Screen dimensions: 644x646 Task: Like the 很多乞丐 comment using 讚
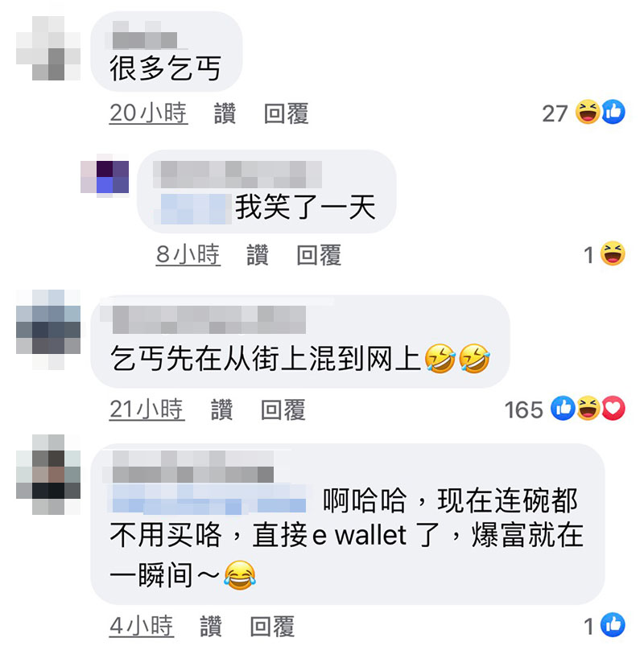tap(225, 113)
